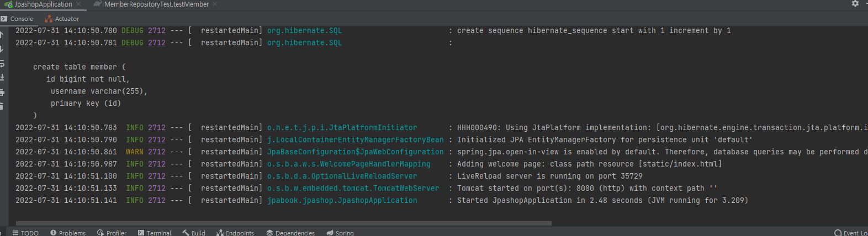The image size is (868, 236).
Task: Click the up-arrow stack trace icon
Action: coord(2,35)
